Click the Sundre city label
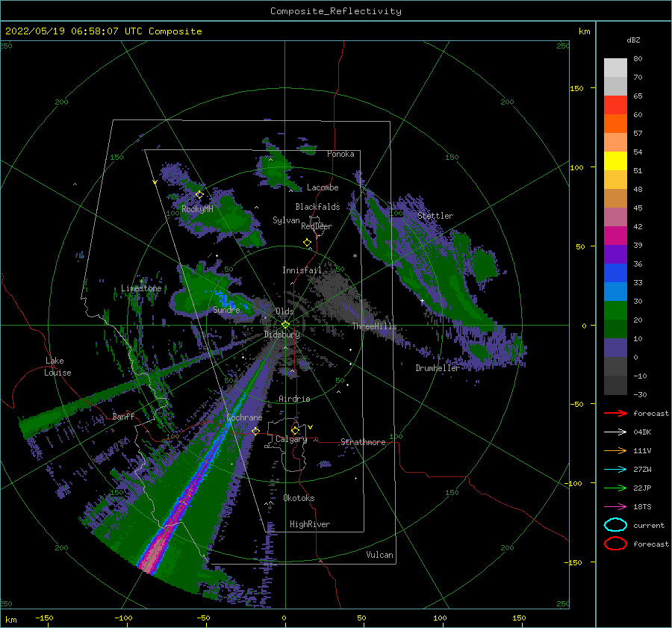This screenshot has width=672, height=628. coord(226,309)
